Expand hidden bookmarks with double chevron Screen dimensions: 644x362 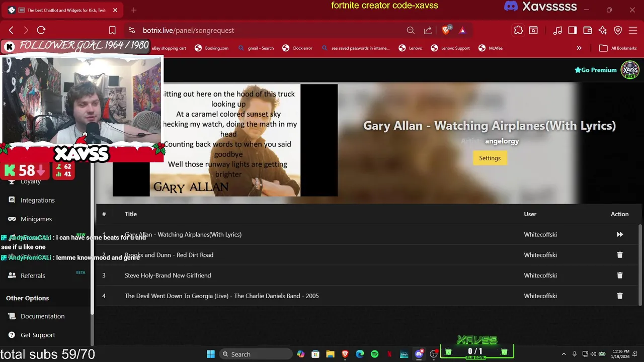click(x=579, y=48)
